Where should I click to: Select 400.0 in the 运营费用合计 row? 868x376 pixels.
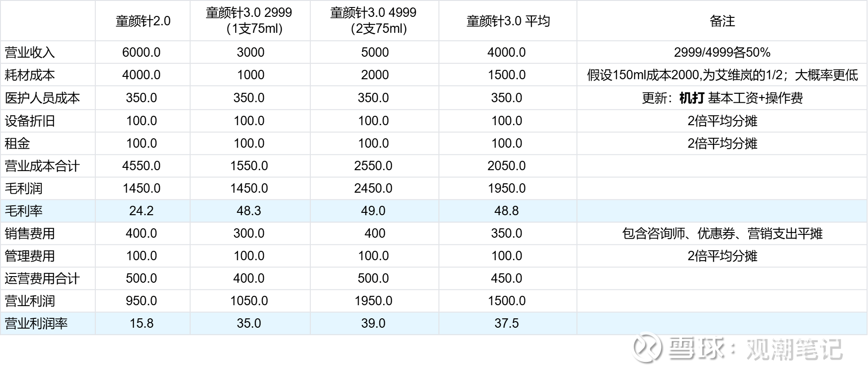pyautogui.click(x=249, y=278)
